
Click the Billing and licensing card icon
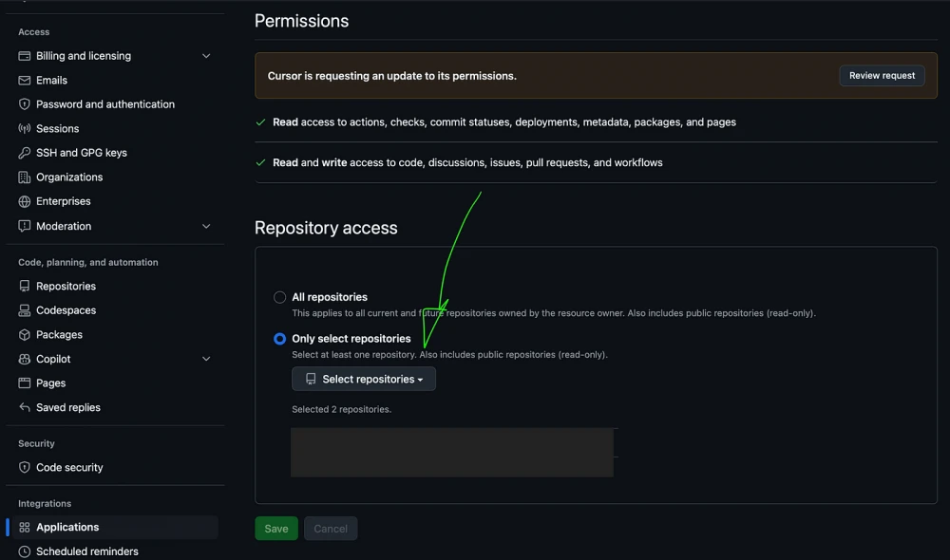(25, 56)
